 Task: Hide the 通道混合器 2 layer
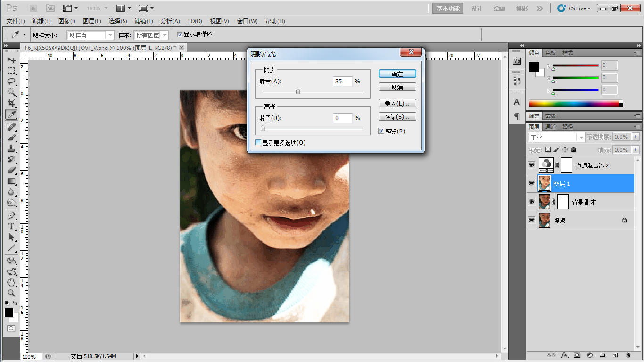click(532, 165)
